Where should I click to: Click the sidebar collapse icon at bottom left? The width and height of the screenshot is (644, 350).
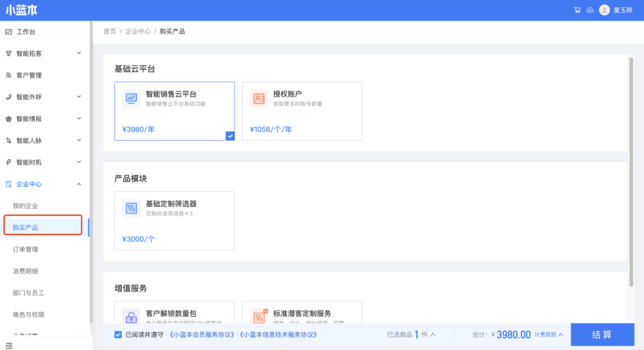9,345
